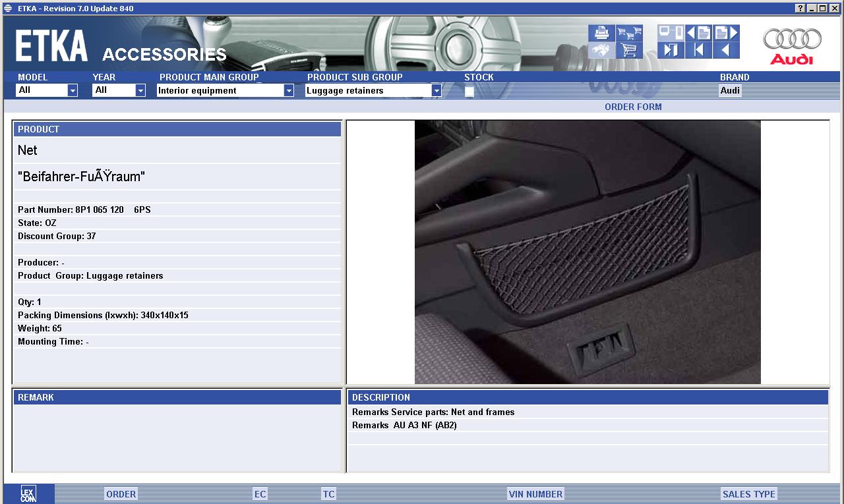Viewport: 844px width, 504px height.
Task: Go to previous page document icon
Action: click(698, 32)
